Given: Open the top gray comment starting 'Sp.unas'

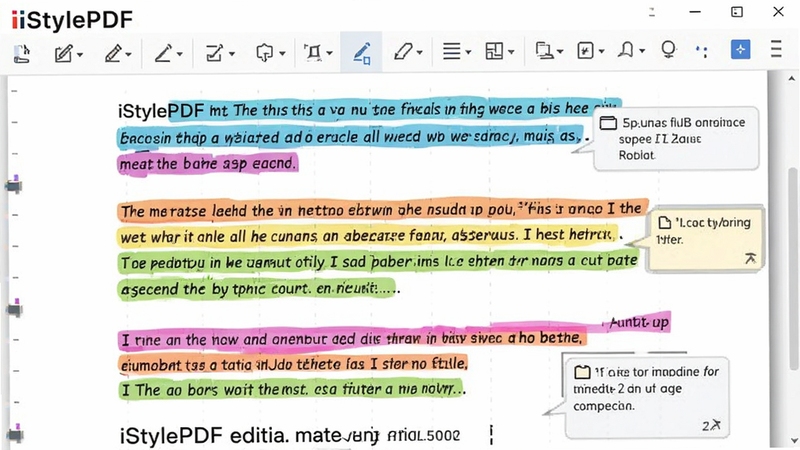Looking at the screenshot, I should click(676, 139).
